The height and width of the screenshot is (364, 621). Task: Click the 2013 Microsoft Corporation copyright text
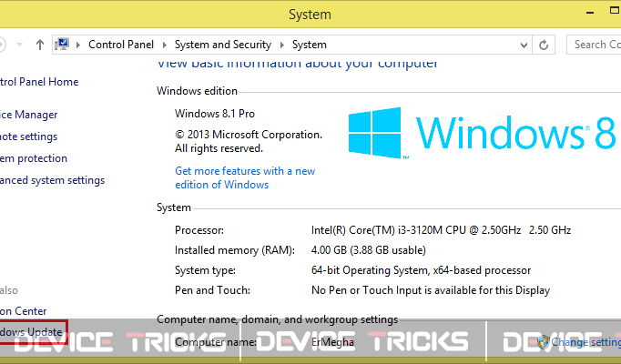249,141
